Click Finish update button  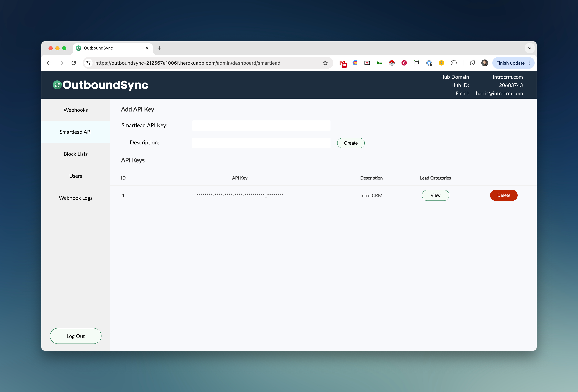click(510, 63)
